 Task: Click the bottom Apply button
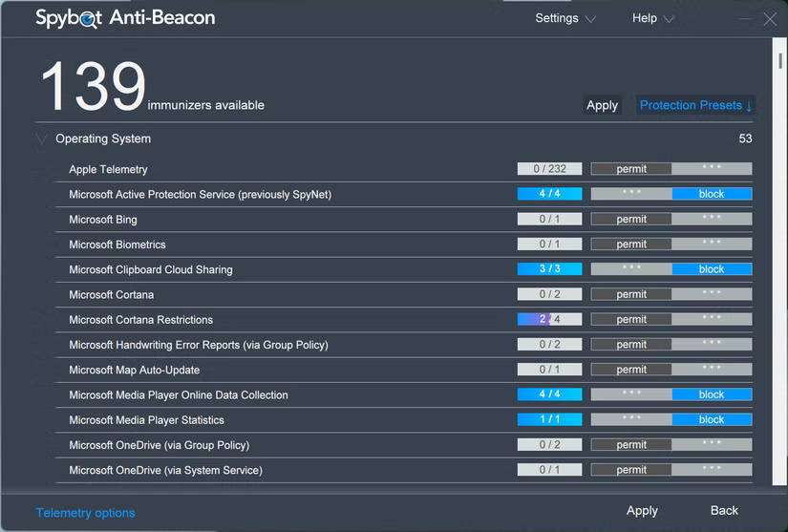pos(642,510)
